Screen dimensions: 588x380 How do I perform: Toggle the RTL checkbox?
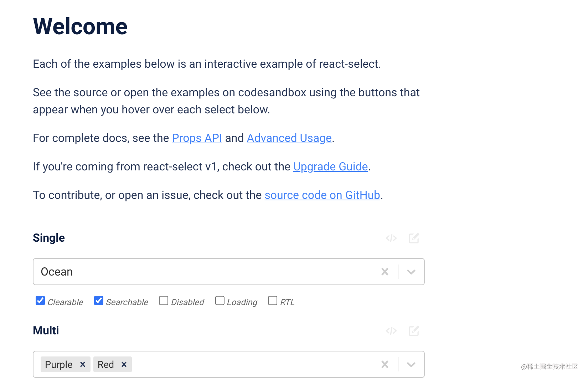(273, 301)
